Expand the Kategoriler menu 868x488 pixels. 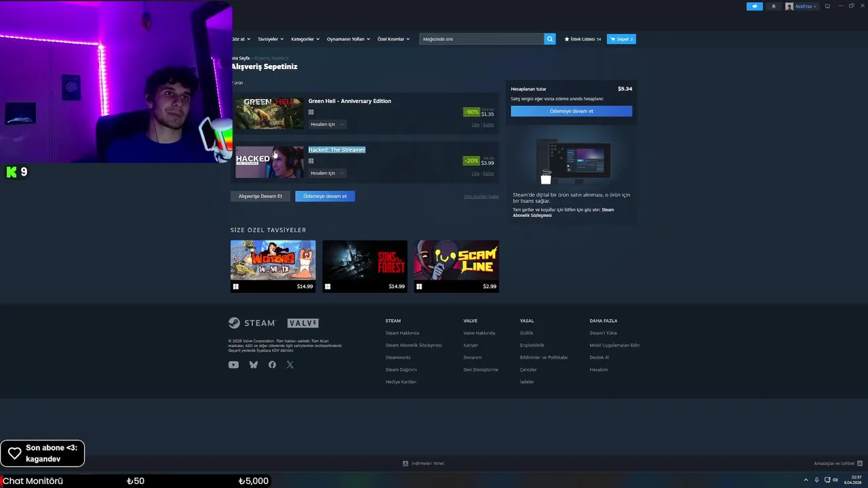305,39
